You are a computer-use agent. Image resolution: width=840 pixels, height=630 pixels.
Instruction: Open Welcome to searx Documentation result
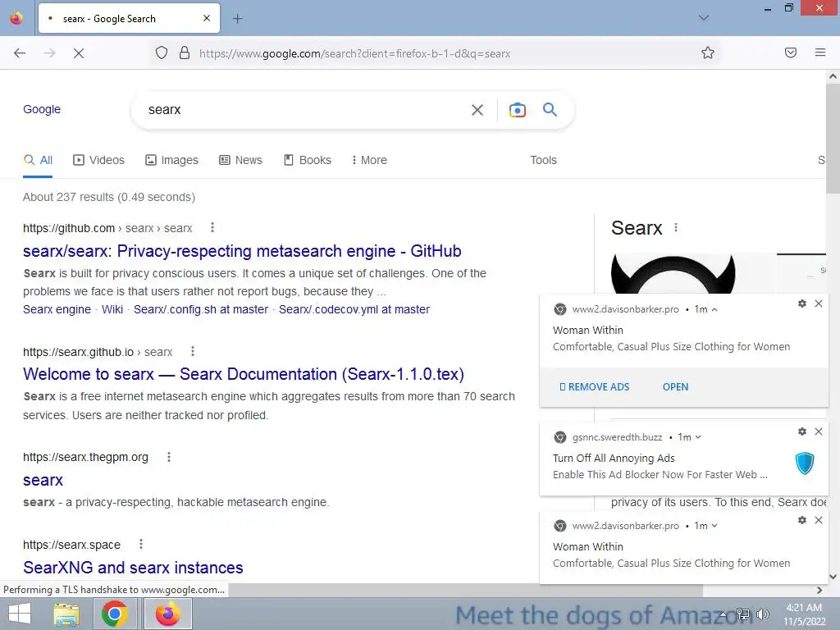[x=243, y=374]
